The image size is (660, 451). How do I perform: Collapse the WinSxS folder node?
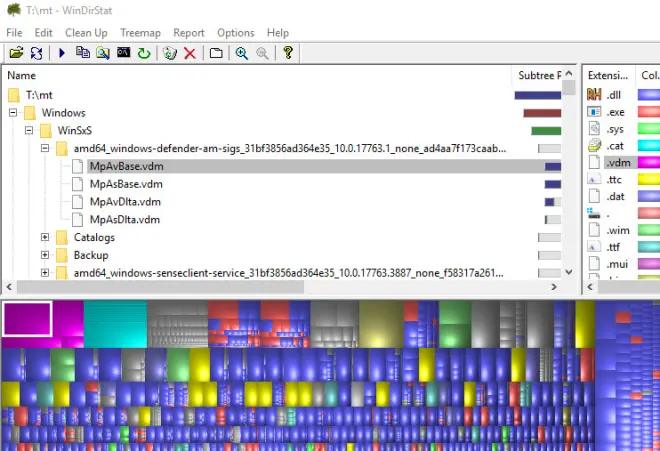pos(29,130)
